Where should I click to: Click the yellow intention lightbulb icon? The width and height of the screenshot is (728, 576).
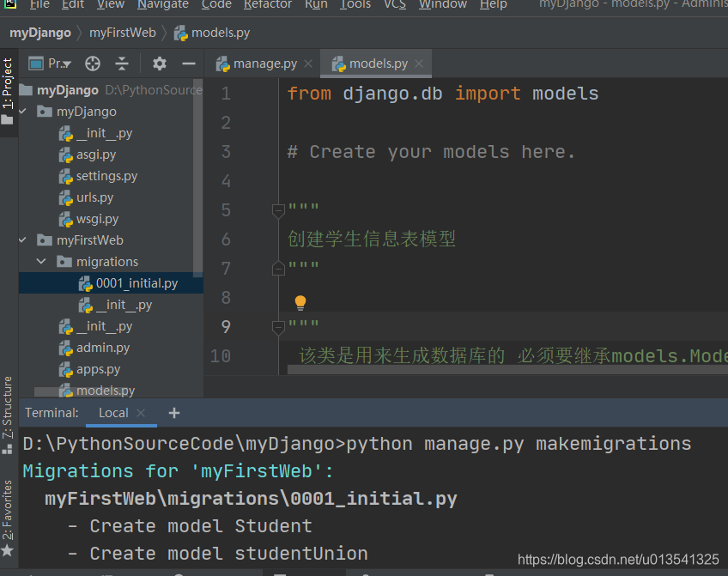pyautogui.click(x=300, y=303)
